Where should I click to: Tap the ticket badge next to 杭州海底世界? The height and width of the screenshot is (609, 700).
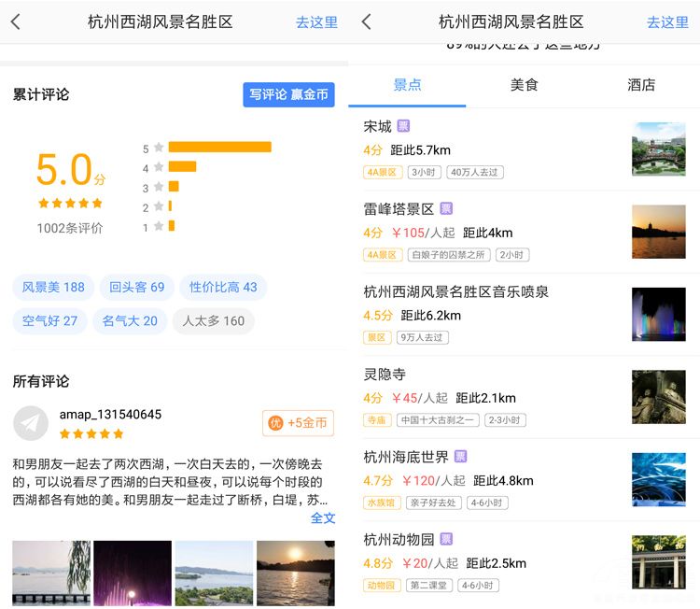coord(460,457)
